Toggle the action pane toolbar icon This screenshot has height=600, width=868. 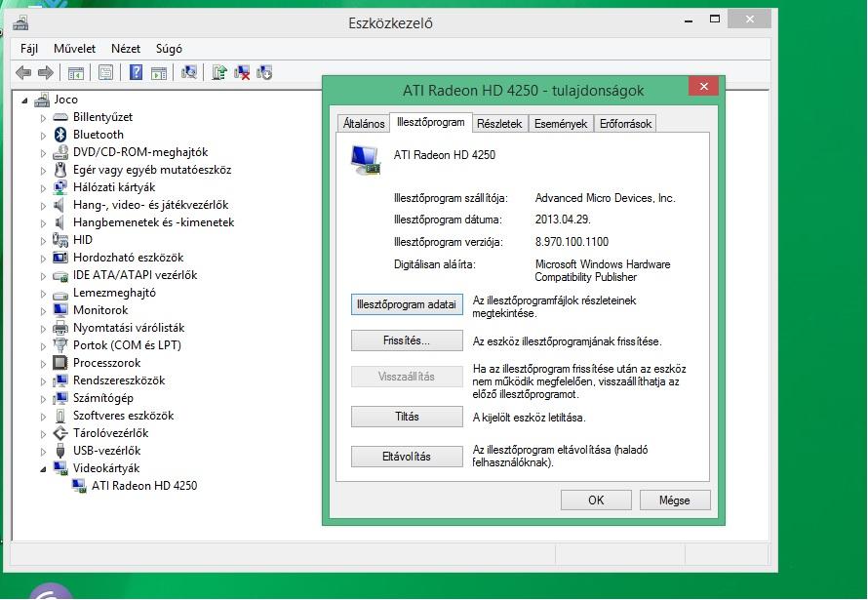click(x=159, y=72)
